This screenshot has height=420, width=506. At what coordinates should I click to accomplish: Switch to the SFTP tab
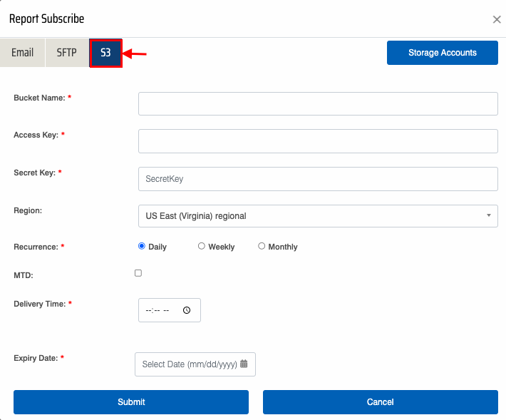pyautogui.click(x=67, y=53)
